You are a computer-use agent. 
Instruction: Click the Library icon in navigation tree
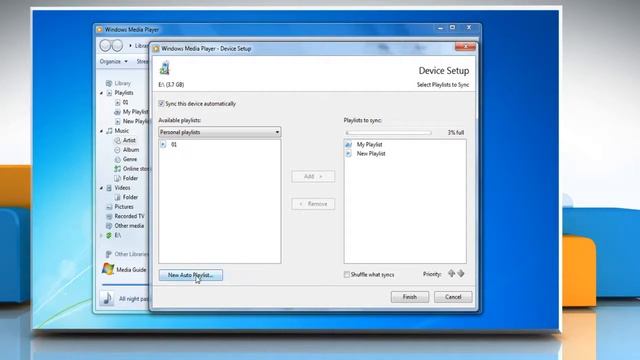click(109, 83)
